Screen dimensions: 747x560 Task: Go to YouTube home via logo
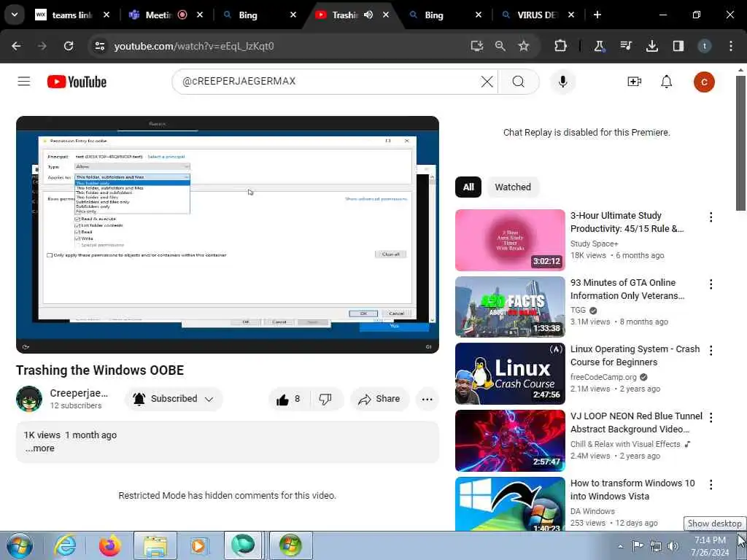77,82
